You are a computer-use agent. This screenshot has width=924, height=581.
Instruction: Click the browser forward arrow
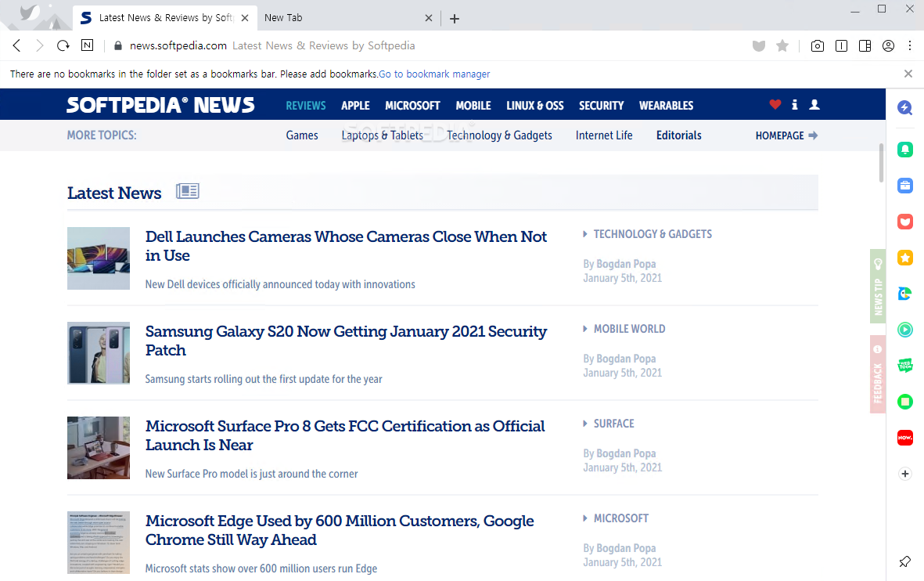click(39, 45)
